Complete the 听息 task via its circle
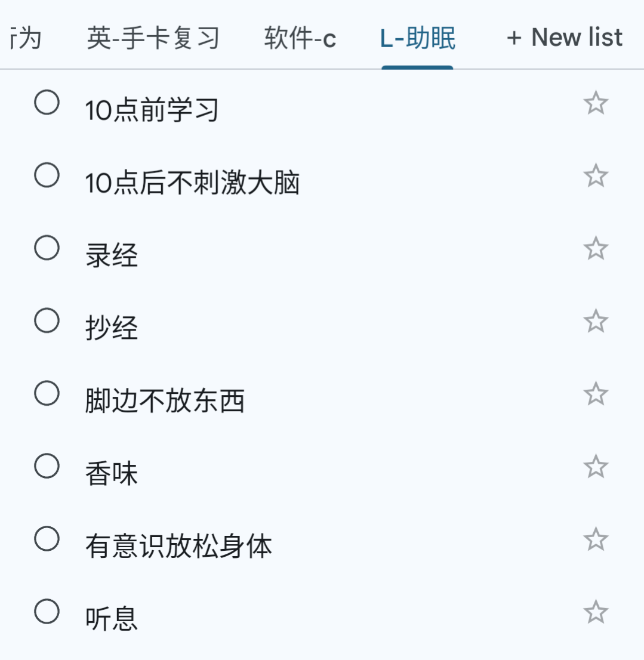The width and height of the screenshot is (644, 660). (x=47, y=611)
